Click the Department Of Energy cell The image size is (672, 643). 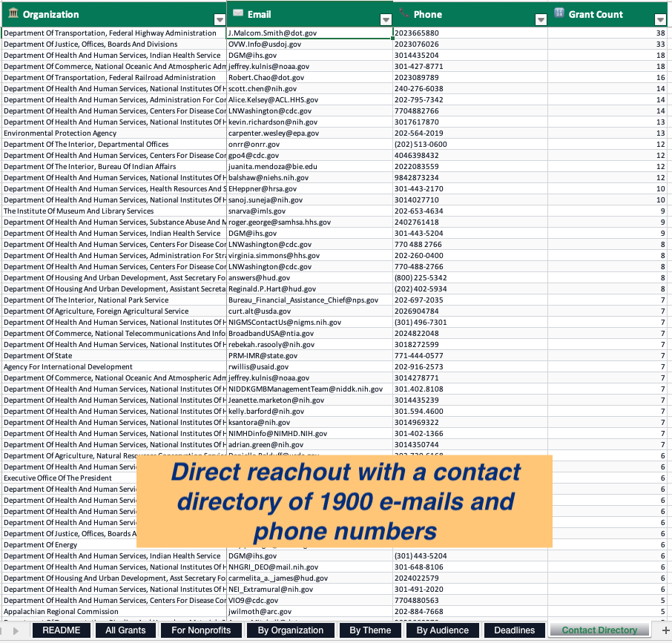(70, 545)
